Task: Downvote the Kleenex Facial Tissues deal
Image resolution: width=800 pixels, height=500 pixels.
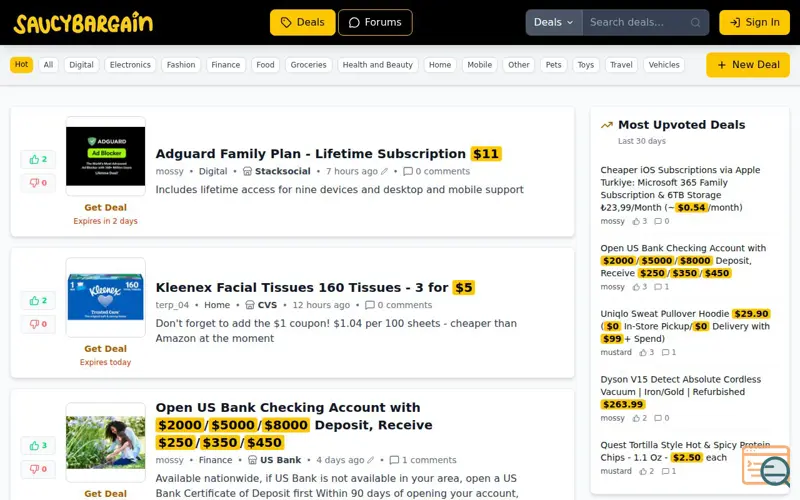Action: coord(38,324)
